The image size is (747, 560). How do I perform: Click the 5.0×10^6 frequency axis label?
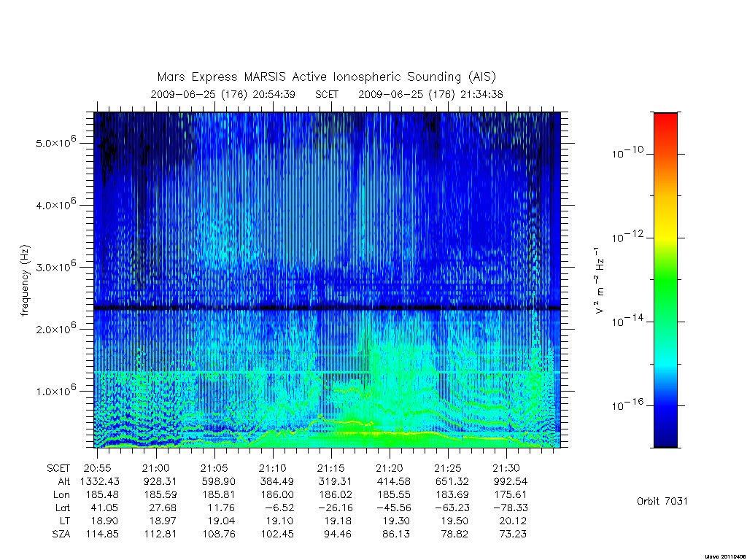click(55, 141)
